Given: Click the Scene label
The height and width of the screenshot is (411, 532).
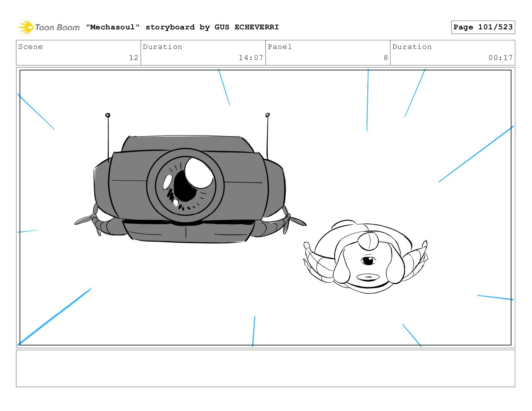Looking at the screenshot, I should [x=30, y=47].
